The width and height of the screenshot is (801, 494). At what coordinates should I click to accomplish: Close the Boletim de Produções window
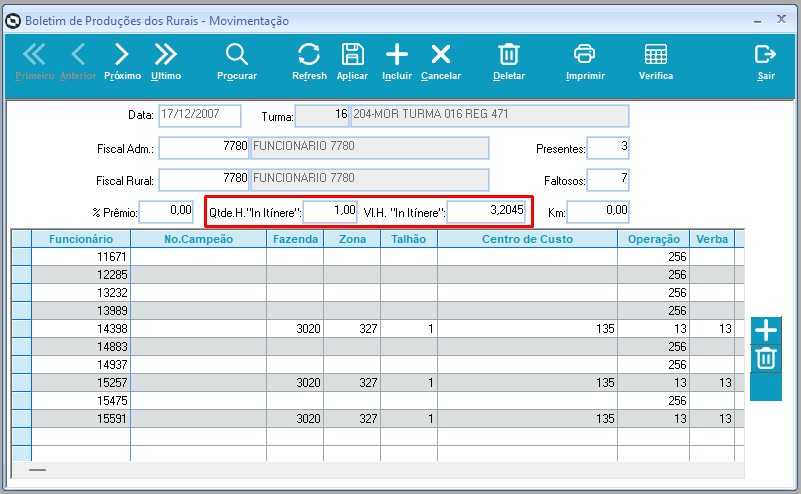pyautogui.click(x=781, y=19)
